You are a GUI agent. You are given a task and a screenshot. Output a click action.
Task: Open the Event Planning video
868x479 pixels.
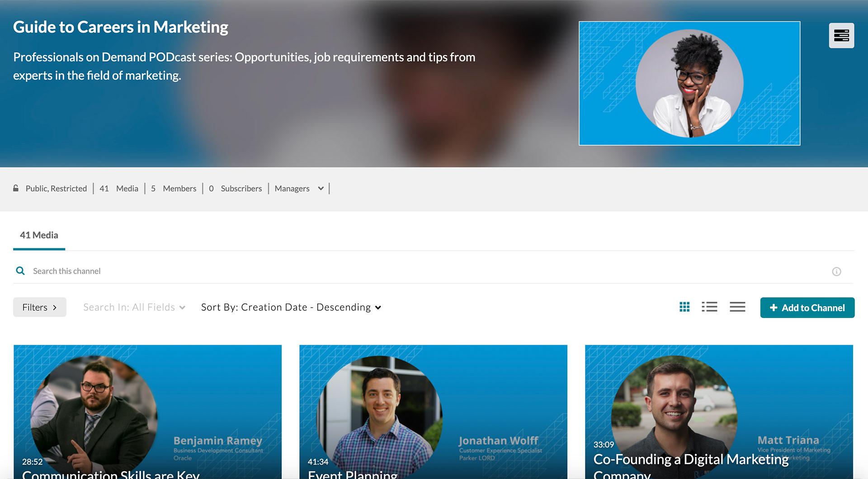tap(433, 412)
